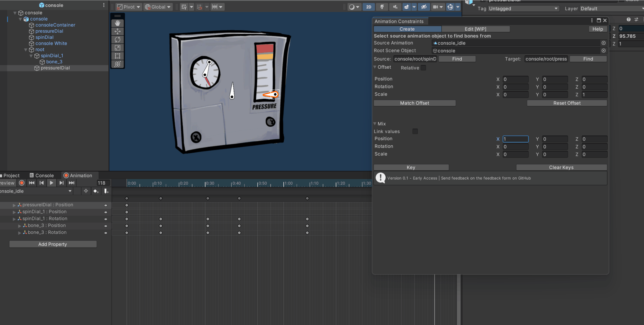Collapse the root hierarchy item
This screenshot has width=644, height=325.
pos(26,50)
